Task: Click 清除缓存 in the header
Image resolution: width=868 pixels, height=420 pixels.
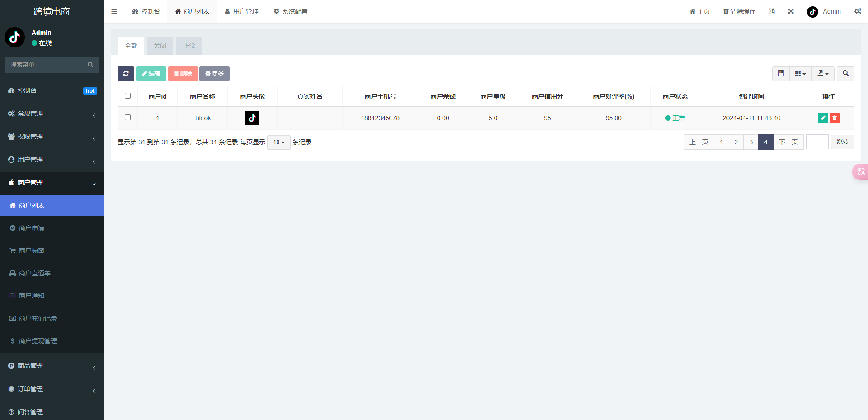Action: coord(740,11)
